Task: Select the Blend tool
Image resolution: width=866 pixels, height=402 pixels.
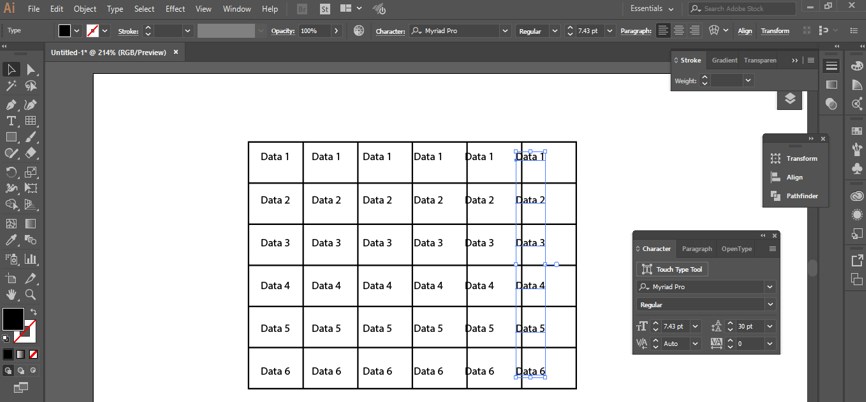Action: pos(31,240)
